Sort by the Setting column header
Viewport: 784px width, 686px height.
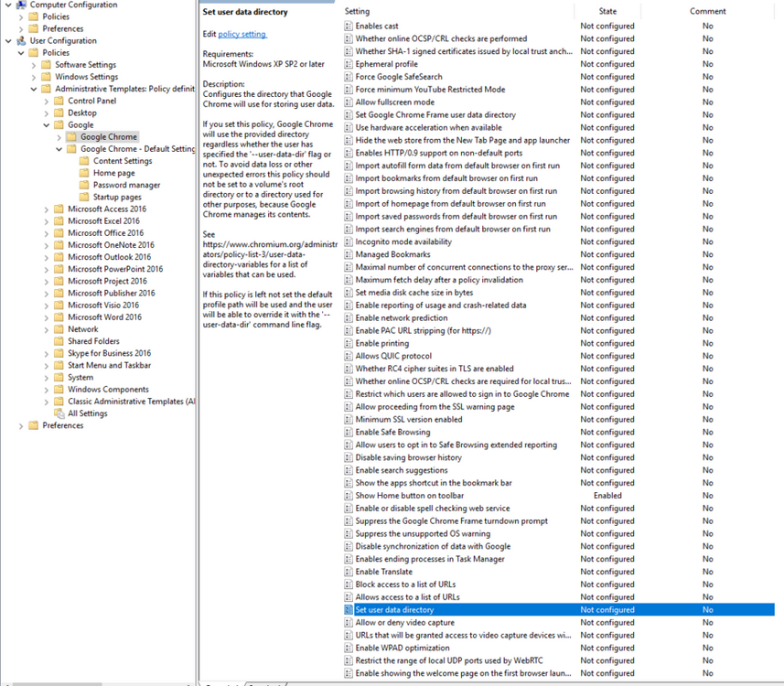point(357,11)
